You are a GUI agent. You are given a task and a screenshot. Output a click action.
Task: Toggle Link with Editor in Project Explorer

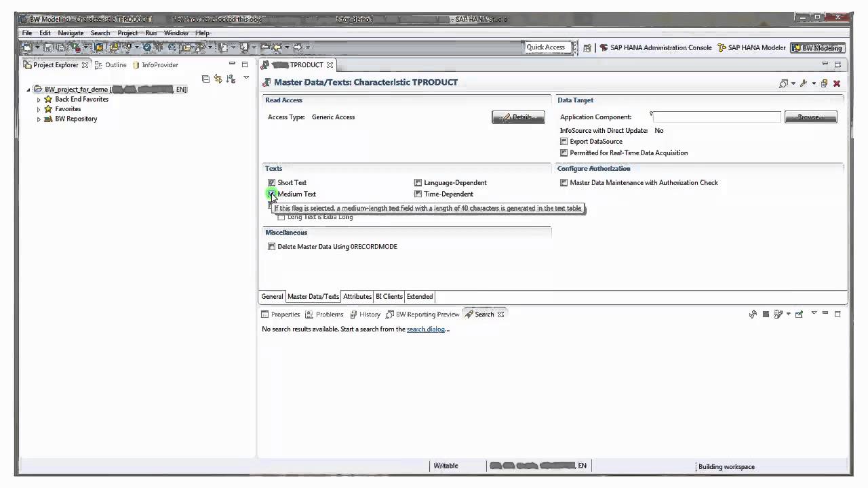218,79
